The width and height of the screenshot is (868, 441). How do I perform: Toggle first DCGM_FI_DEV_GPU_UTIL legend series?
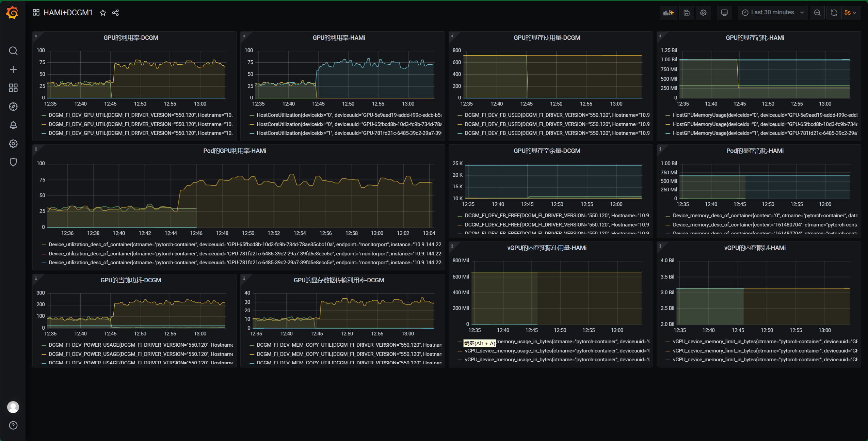point(141,115)
